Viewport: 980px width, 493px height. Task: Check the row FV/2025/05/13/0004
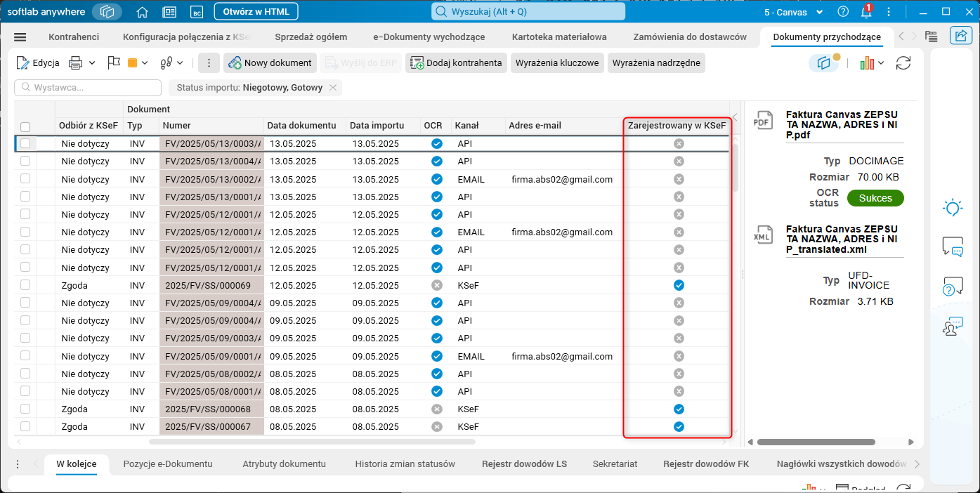tap(25, 161)
